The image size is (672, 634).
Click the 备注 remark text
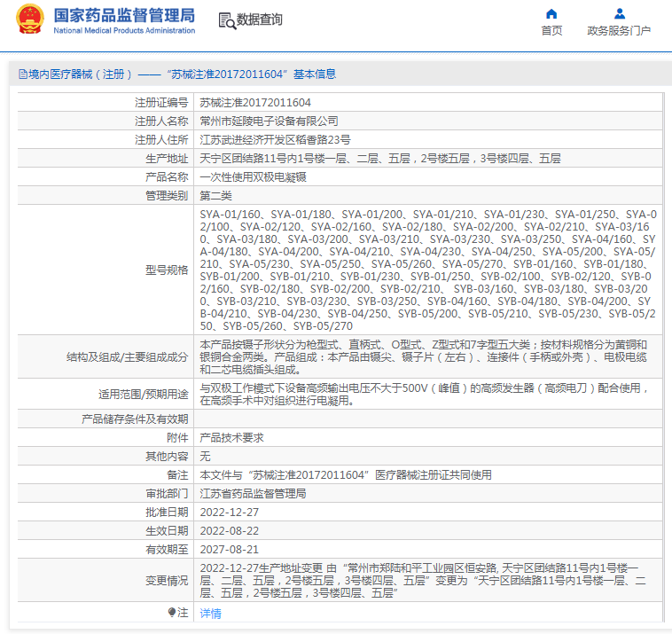346,475
